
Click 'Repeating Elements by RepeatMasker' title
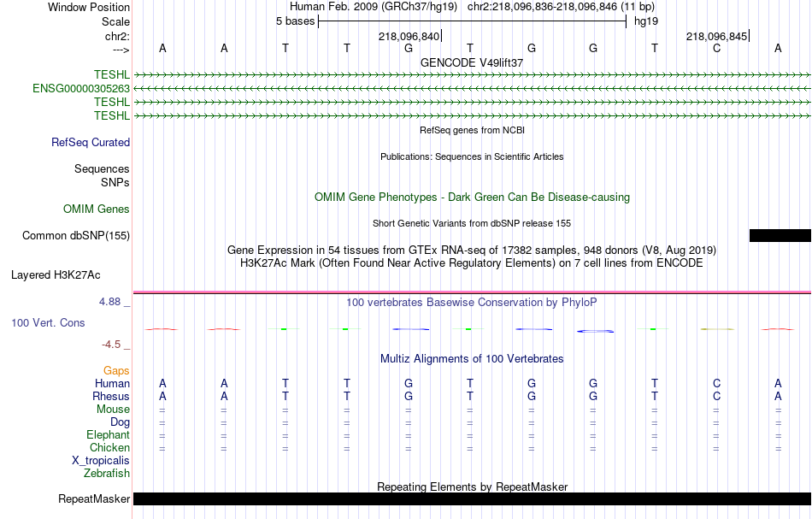[472, 487]
